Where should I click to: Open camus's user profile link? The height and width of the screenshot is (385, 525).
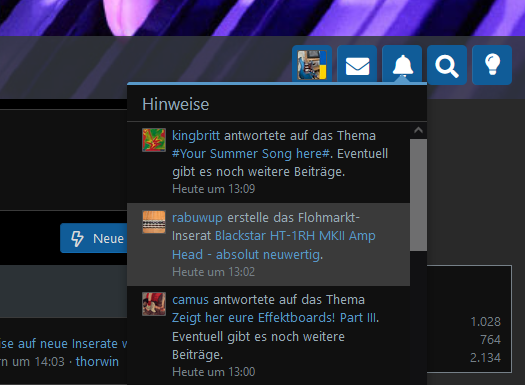(191, 300)
